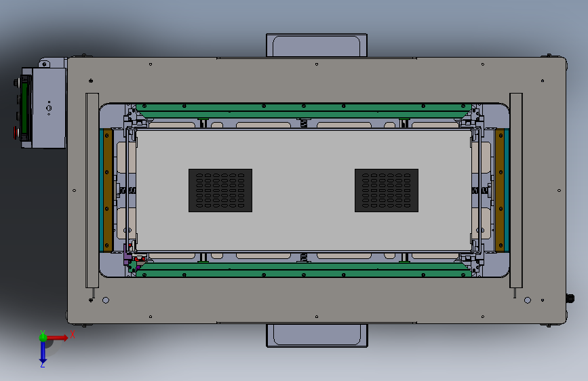Pick the upper green rail
This screenshot has height=381, width=588.
coord(304,111)
